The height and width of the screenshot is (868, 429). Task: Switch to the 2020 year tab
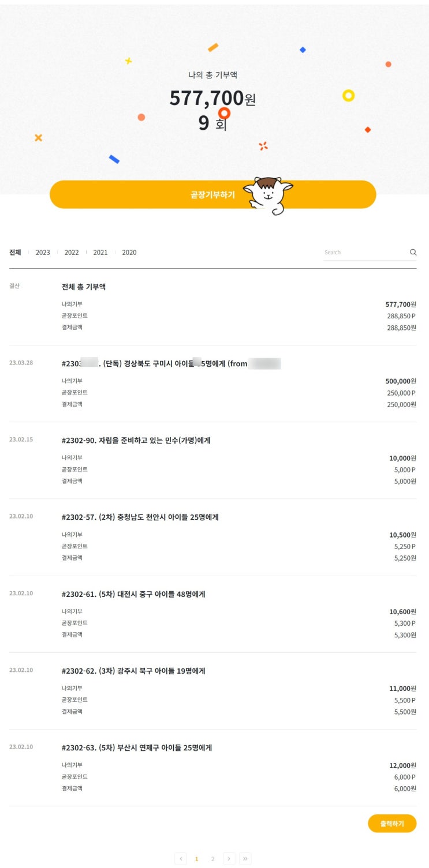129,253
